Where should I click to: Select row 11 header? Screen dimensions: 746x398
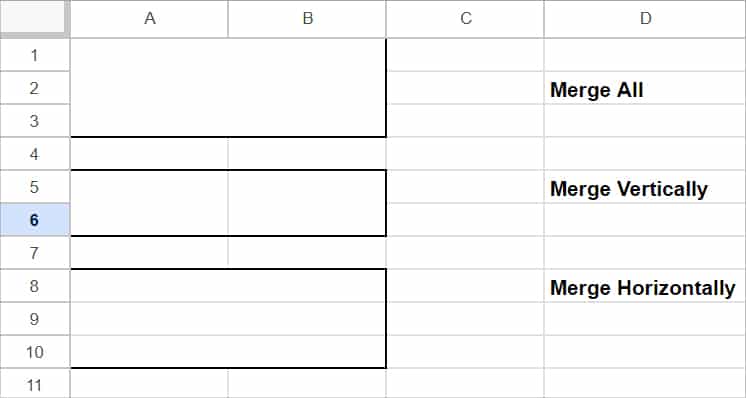pyautogui.click(x=35, y=384)
